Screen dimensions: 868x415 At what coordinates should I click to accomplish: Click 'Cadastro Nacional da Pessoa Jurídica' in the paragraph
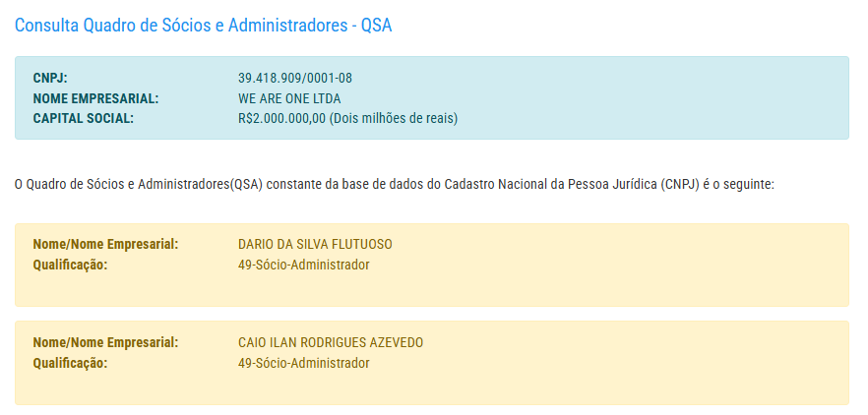click(x=551, y=184)
